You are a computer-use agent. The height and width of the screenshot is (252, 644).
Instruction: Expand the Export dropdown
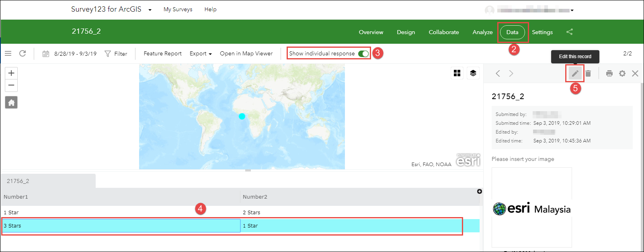pos(200,54)
